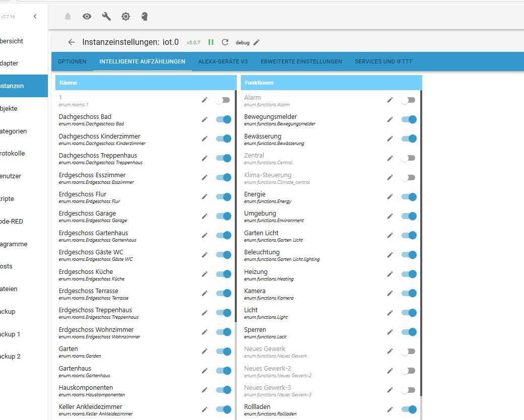Enable the Zentral function toggle
The image size is (524, 420).
pos(408,158)
